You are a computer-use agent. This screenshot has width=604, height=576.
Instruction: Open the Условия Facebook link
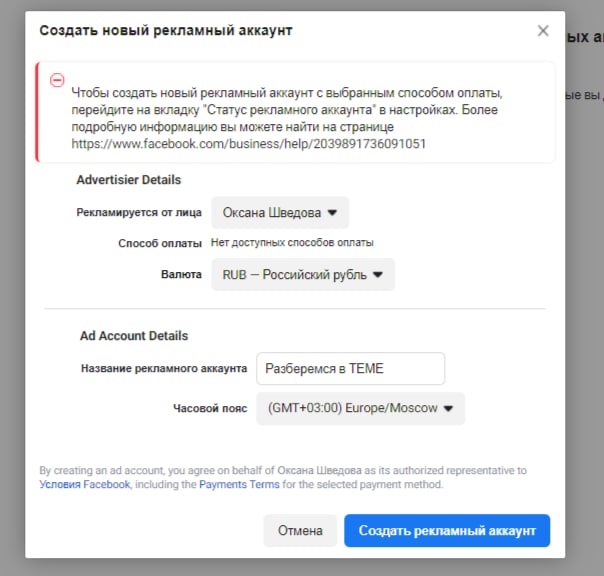(x=85, y=485)
